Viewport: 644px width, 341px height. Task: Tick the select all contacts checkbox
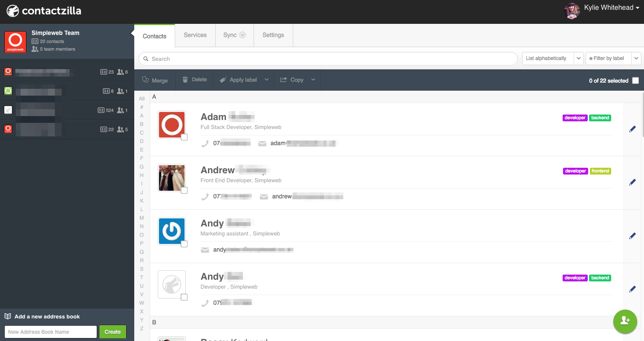click(x=635, y=80)
